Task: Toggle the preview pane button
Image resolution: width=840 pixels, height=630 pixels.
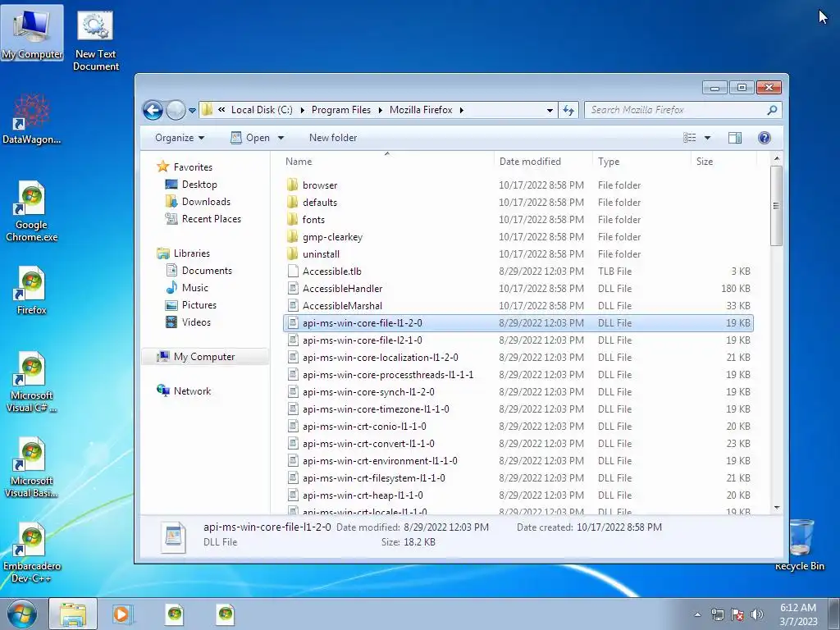Action: tap(734, 138)
